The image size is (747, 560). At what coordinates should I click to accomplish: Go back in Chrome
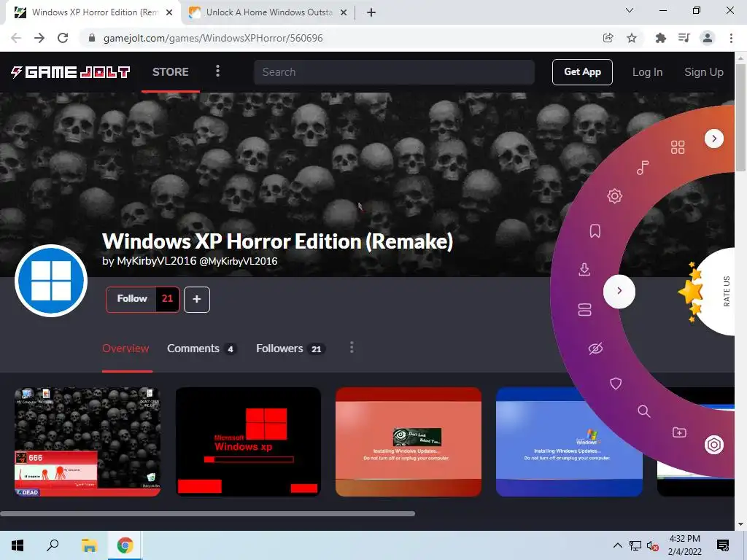(16, 38)
